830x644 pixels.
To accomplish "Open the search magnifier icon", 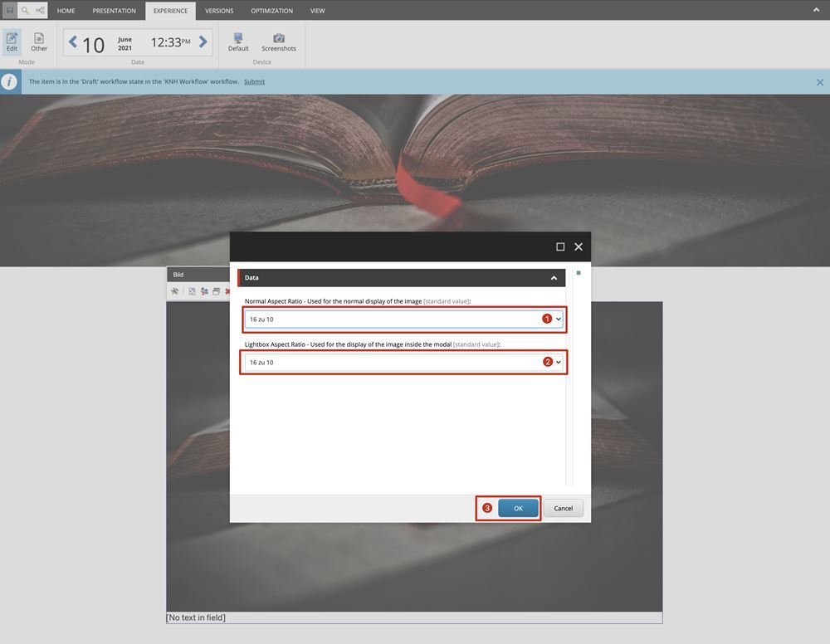I will (25, 11).
